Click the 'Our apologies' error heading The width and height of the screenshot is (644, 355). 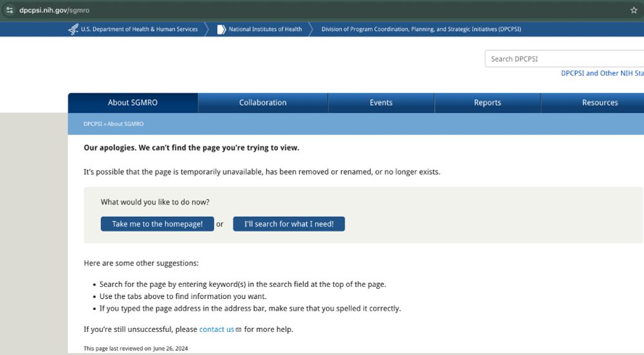(x=191, y=147)
